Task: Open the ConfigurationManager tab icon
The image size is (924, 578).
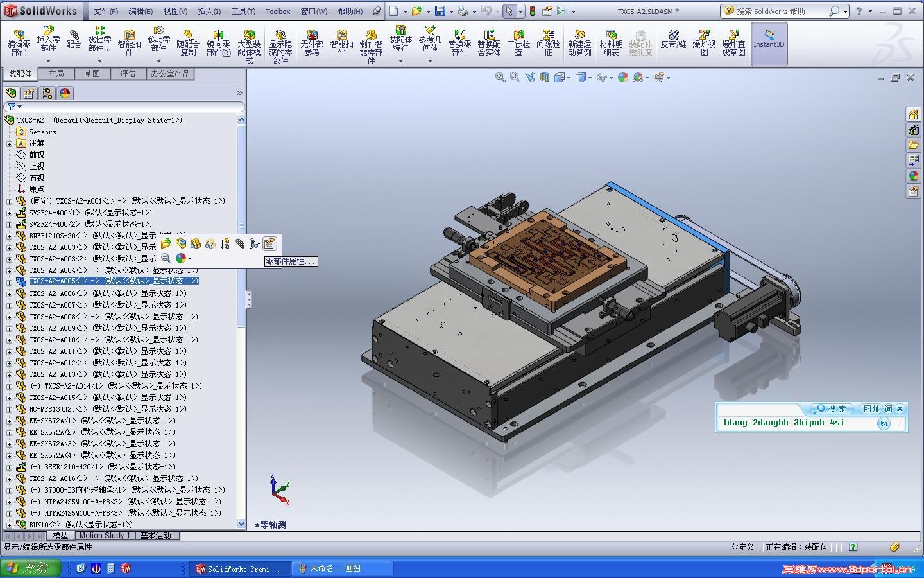Action: pos(47,93)
